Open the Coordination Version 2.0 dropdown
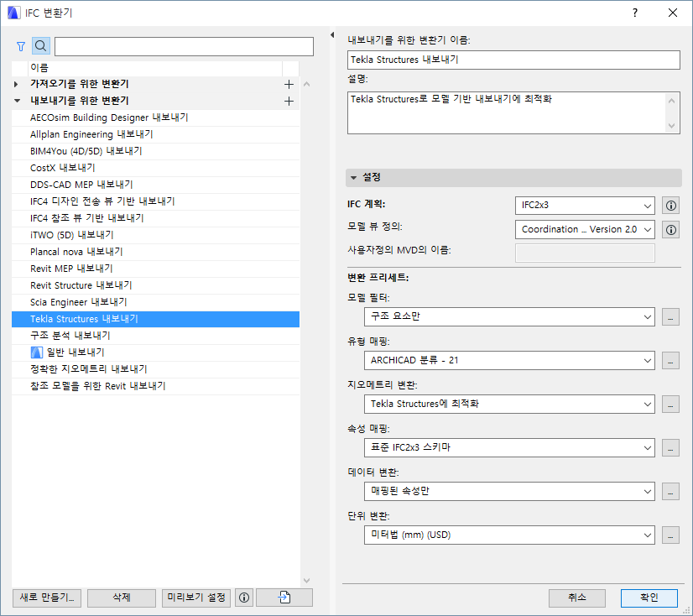693x616 pixels. 585,230
